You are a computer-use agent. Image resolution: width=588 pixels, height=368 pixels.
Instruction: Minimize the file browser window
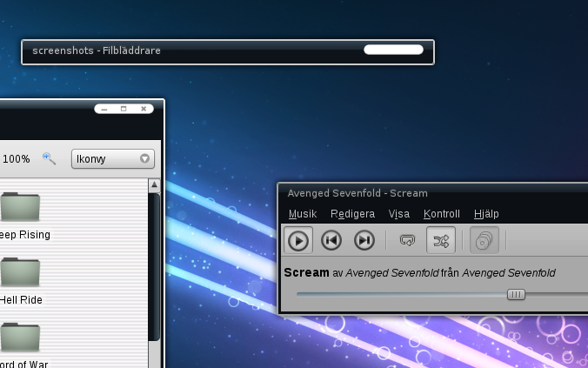point(104,109)
